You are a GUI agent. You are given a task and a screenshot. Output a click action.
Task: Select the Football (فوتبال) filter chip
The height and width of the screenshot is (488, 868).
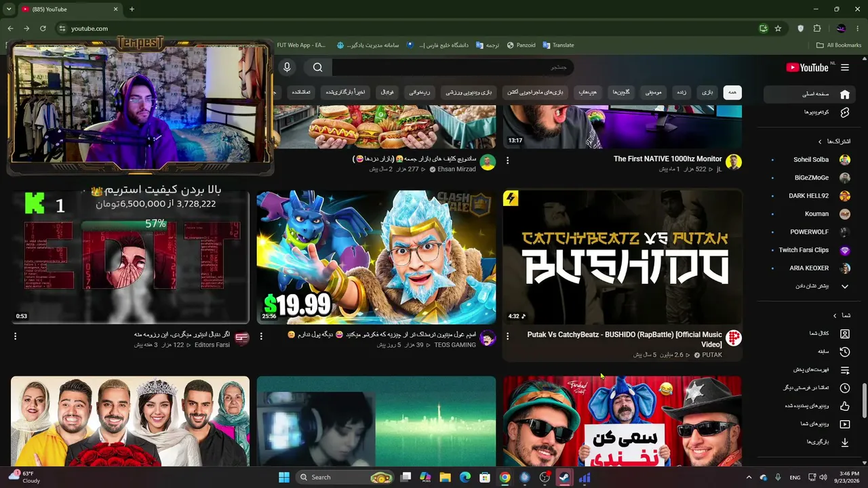[x=387, y=92]
